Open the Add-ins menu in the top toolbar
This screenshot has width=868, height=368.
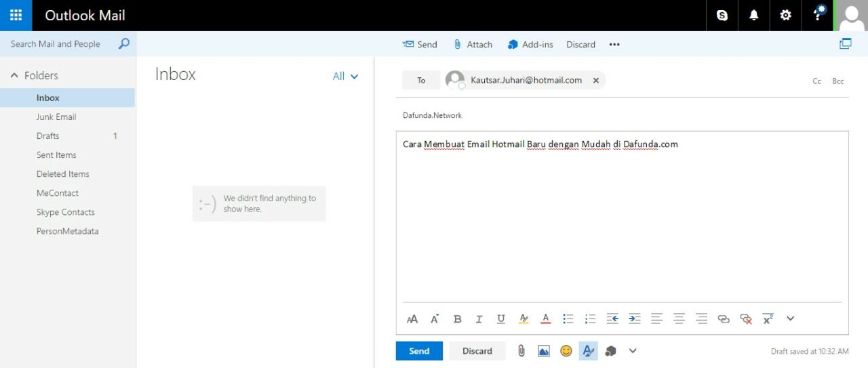coord(530,44)
